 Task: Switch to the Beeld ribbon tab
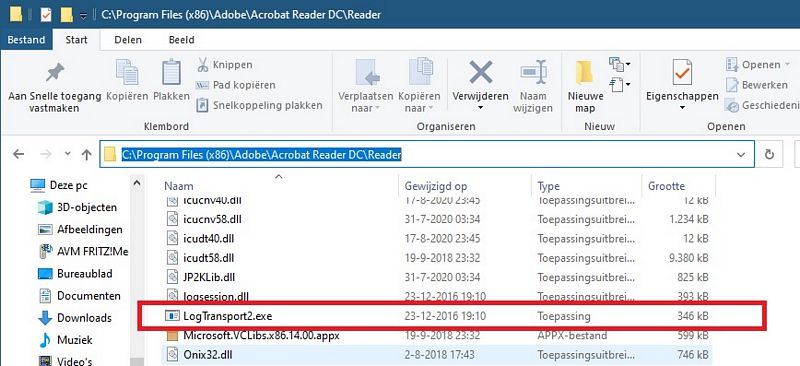pos(181,40)
